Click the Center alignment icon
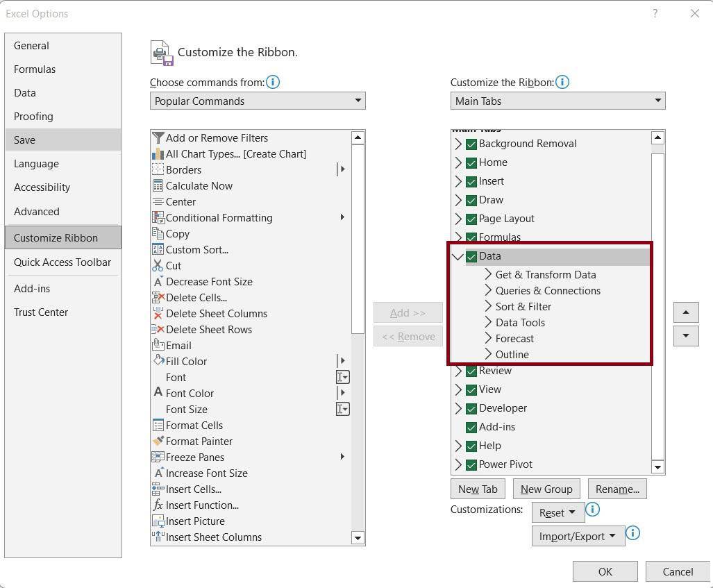Screen dimensions: 713x588 pos(158,201)
